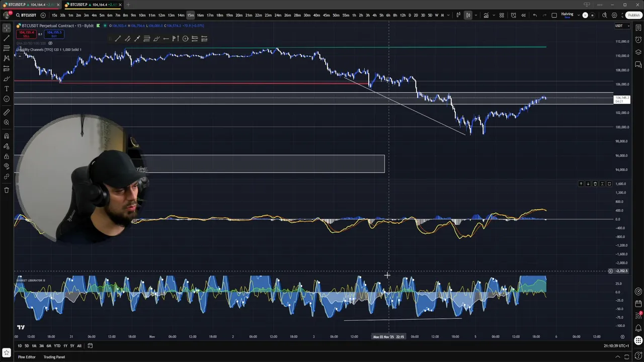Open timezone clock 21:10:39 UTC+1

pos(616,346)
